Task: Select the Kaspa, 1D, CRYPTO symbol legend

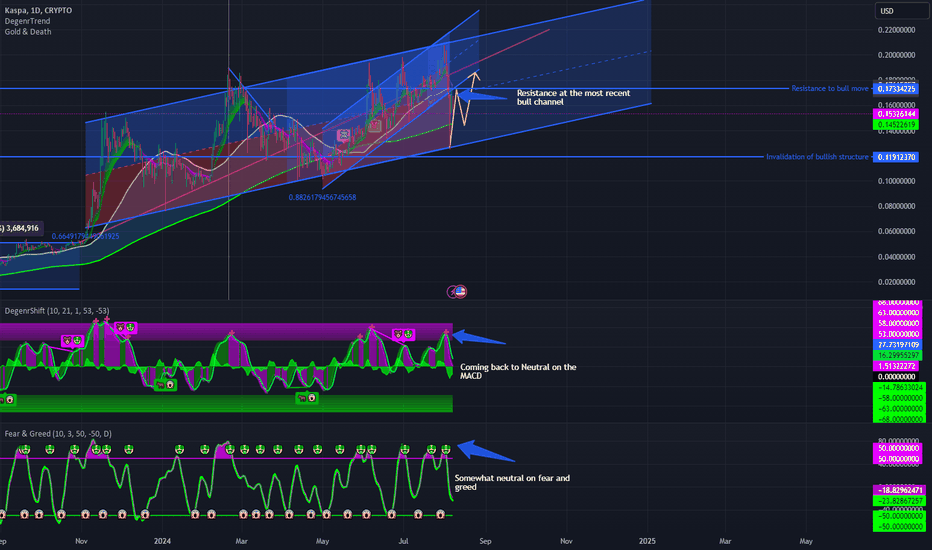Action: 38,11
